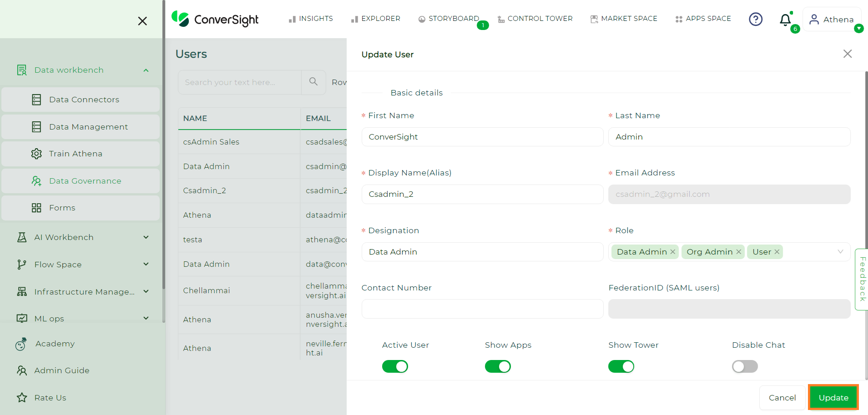The height and width of the screenshot is (415, 868).
Task: Open the help question mark icon
Action: click(x=756, y=19)
